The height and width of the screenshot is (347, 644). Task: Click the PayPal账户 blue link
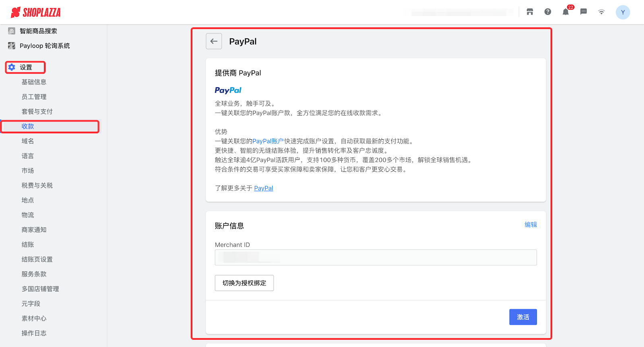(268, 141)
